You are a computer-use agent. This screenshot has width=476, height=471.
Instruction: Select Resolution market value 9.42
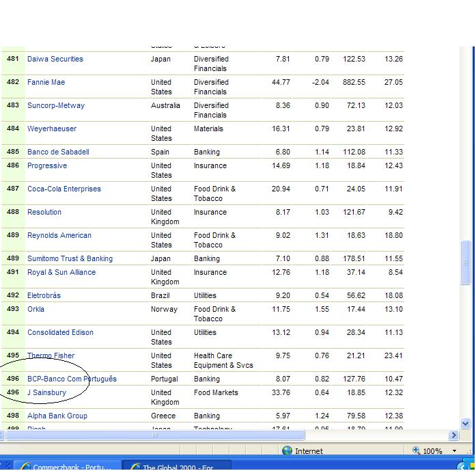[x=395, y=212]
